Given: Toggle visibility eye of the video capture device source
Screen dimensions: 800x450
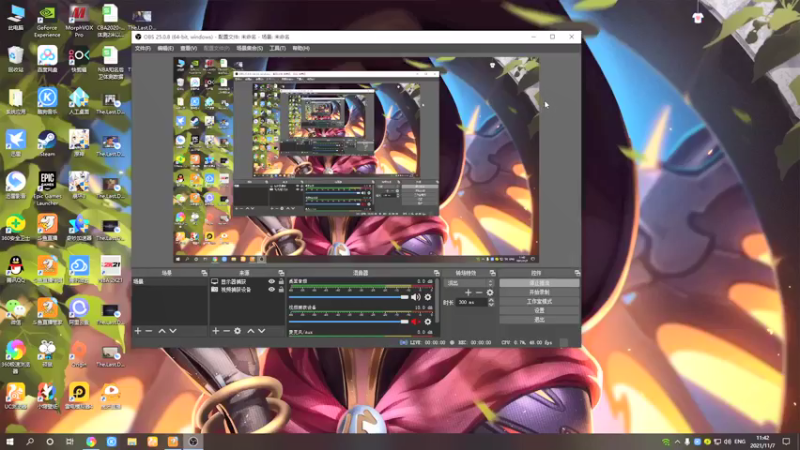Looking at the screenshot, I should pyautogui.click(x=271, y=289).
